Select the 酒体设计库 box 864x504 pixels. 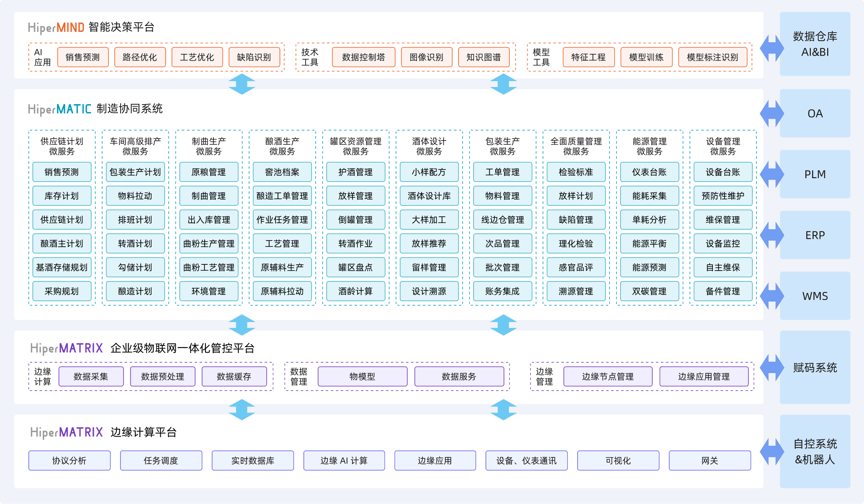coord(429,196)
